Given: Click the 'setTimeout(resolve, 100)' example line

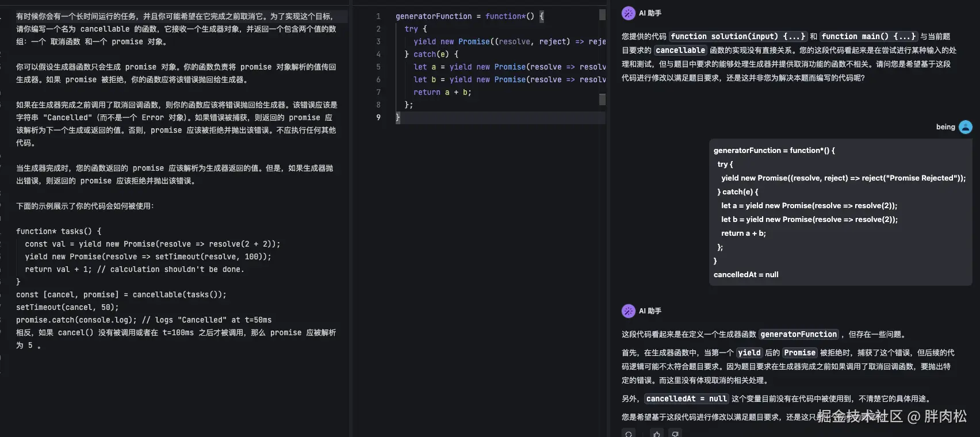Looking at the screenshot, I should point(148,256).
